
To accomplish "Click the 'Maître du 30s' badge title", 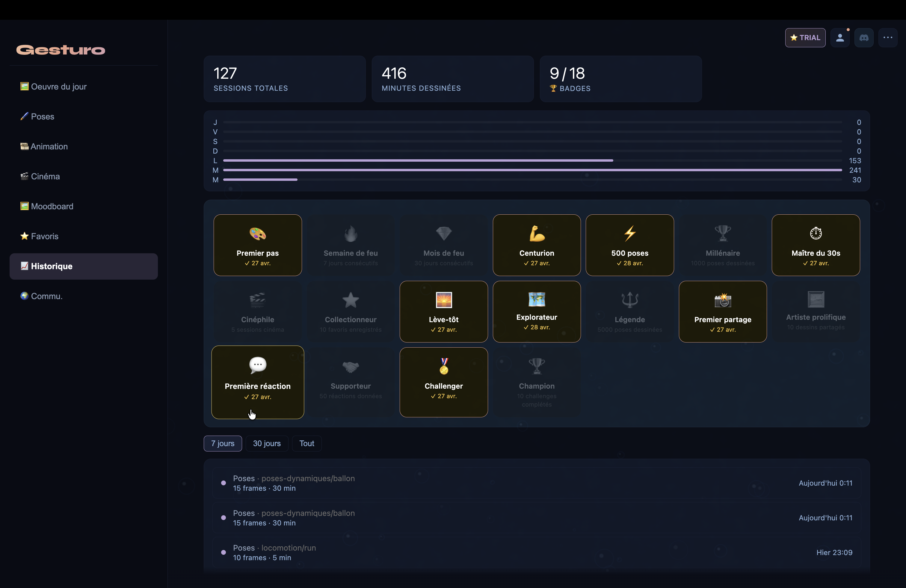I will coord(816,253).
